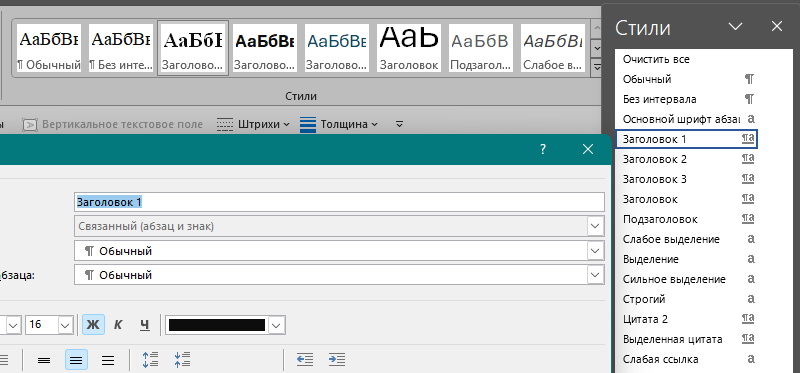This screenshot has width=800, height=373.
Task: Apply the italic Слабое в... gallery style
Action: click(553, 48)
